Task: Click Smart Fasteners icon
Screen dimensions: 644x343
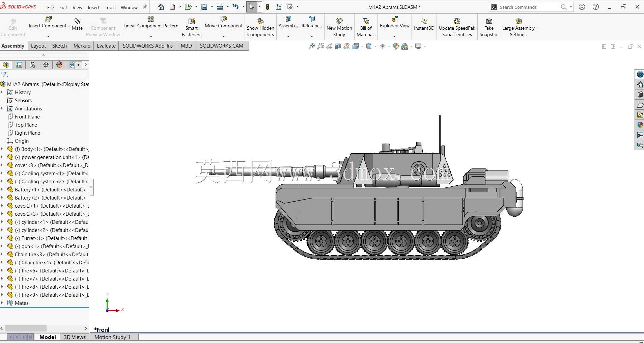Action: coord(191,28)
